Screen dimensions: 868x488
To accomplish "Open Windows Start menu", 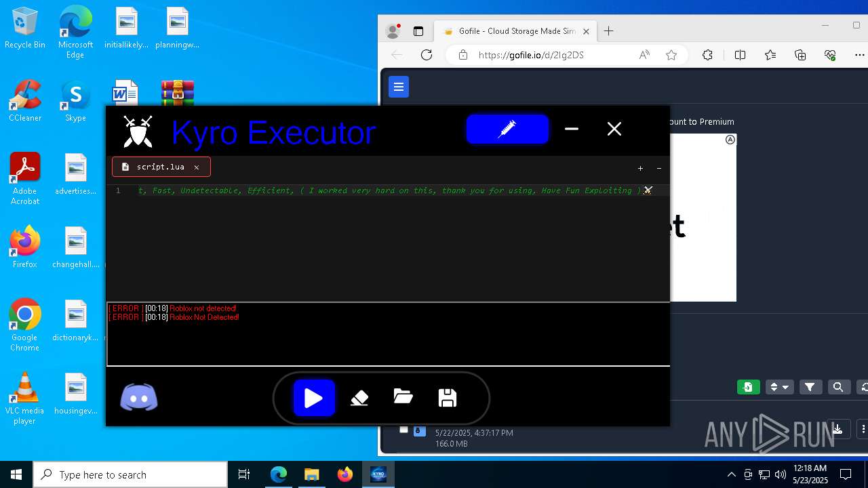I will coord(16,474).
